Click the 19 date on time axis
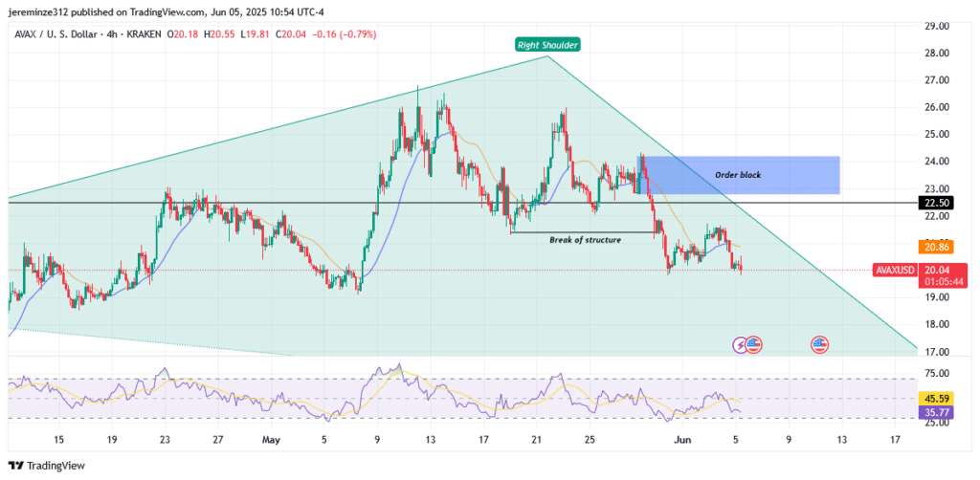This screenshot has width=980, height=480. click(111, 440)
